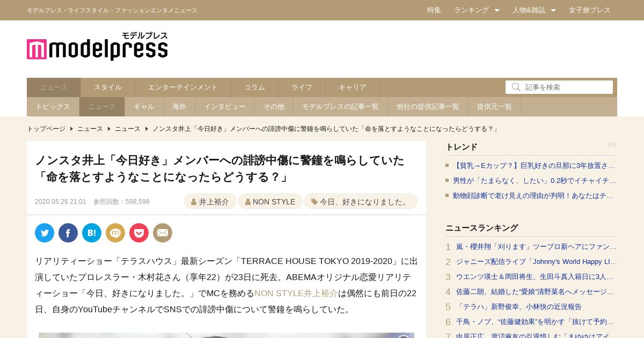The width and height of the screenshot is (644, 338).
Task: Open ranking 2 ジャニーズ配信ライブ article
Action: point(537,262)
